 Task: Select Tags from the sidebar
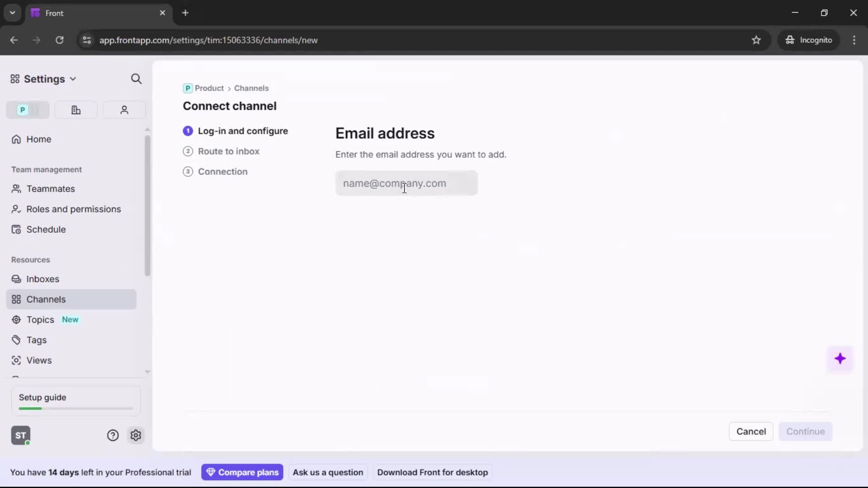36,340
